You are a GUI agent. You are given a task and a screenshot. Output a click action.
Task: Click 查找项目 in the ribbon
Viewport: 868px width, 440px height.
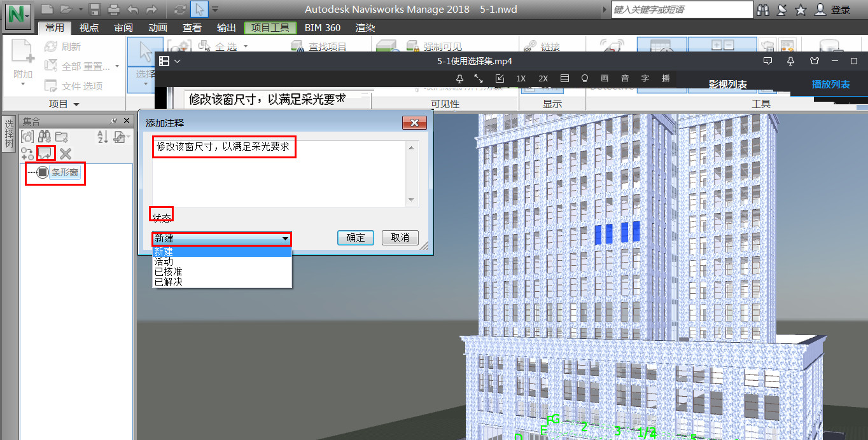point(319,46)
